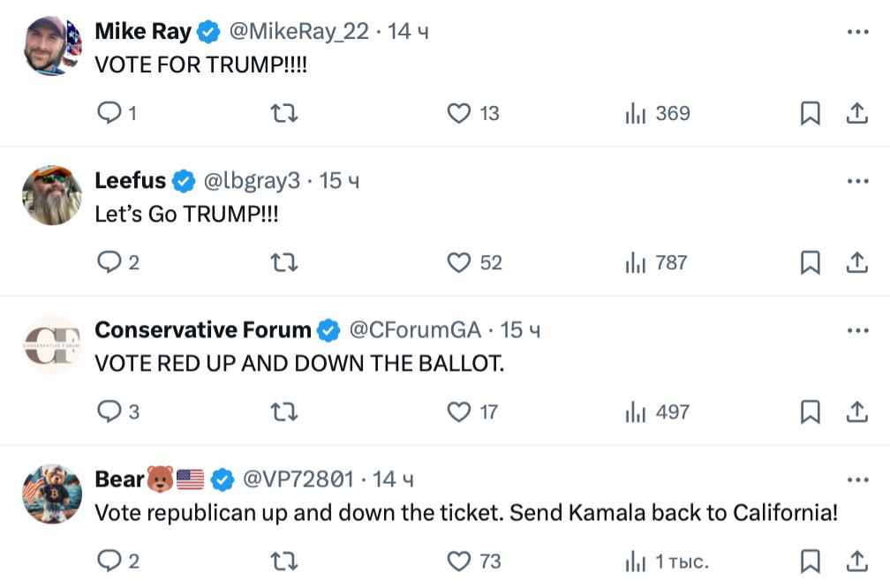Screen dimensions: 890x588
Task: Reply to Conservative Forum's tweet
Action: click(x=109, y=411)
